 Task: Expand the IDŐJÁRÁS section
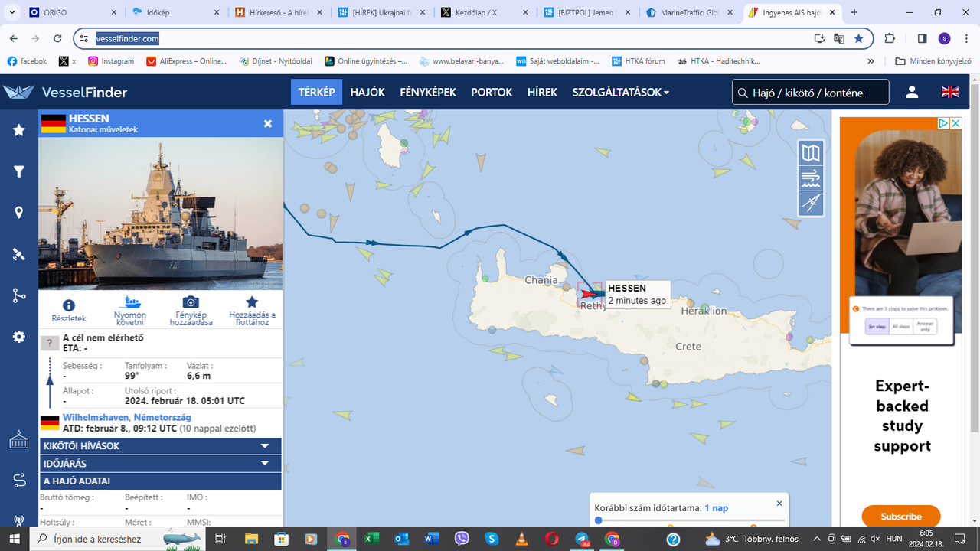[x=161, y=463]
